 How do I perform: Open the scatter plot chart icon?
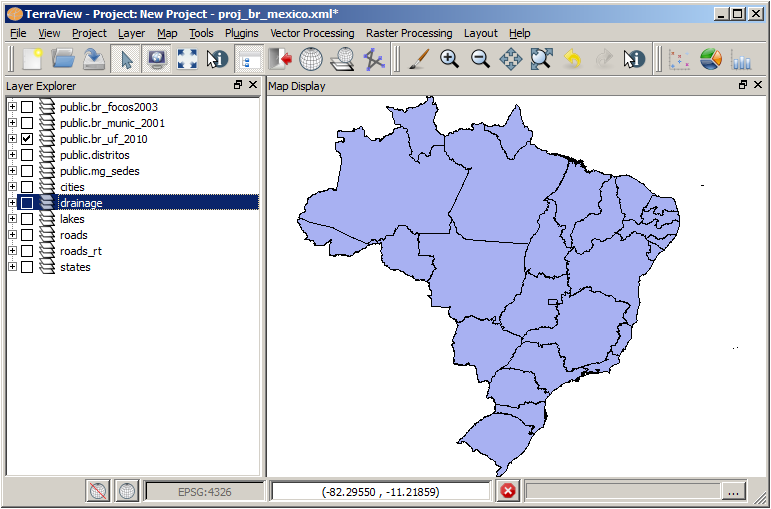point(680,59)
